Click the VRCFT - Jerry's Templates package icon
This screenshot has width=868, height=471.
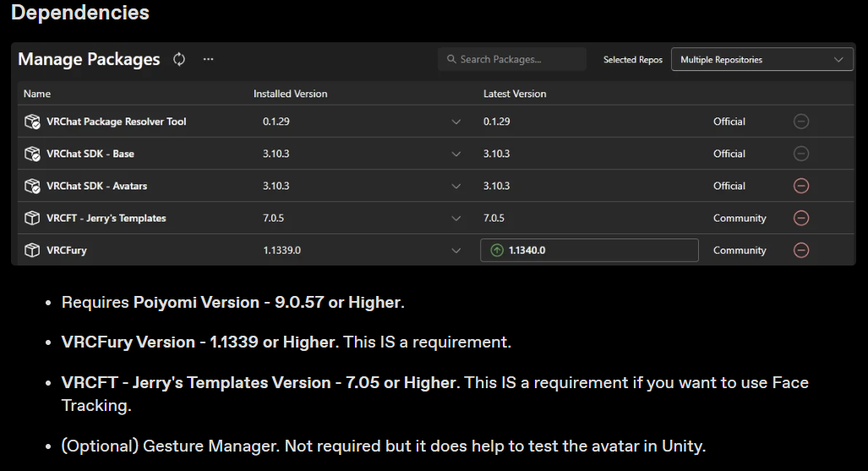[x=32, y=218]
